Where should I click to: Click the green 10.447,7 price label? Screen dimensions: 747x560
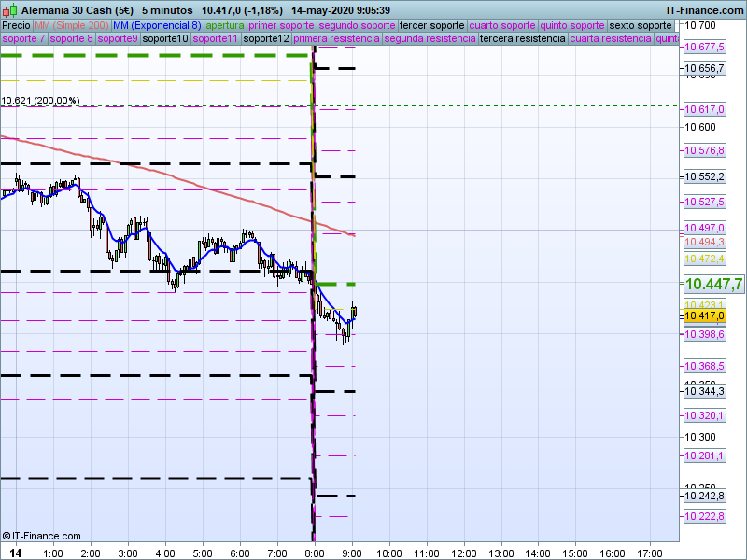click(713, 284)
